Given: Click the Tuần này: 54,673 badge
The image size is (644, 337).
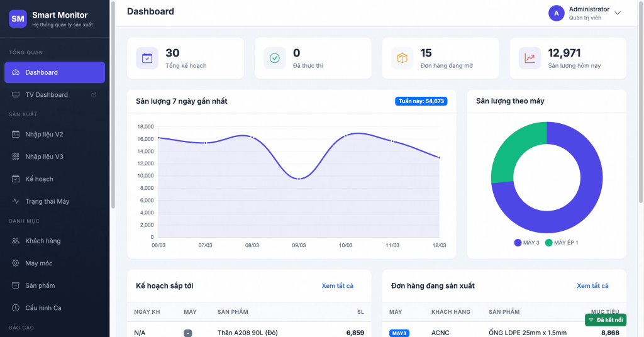Looking at the screenshot, I should click(421, 101).
